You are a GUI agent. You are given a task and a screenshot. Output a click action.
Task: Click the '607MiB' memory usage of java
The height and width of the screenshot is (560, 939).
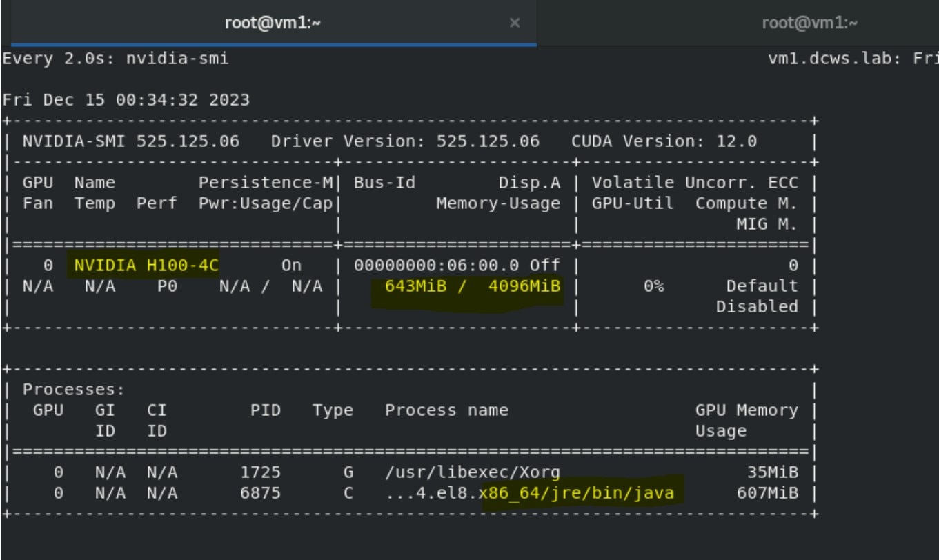pos(767,493)
